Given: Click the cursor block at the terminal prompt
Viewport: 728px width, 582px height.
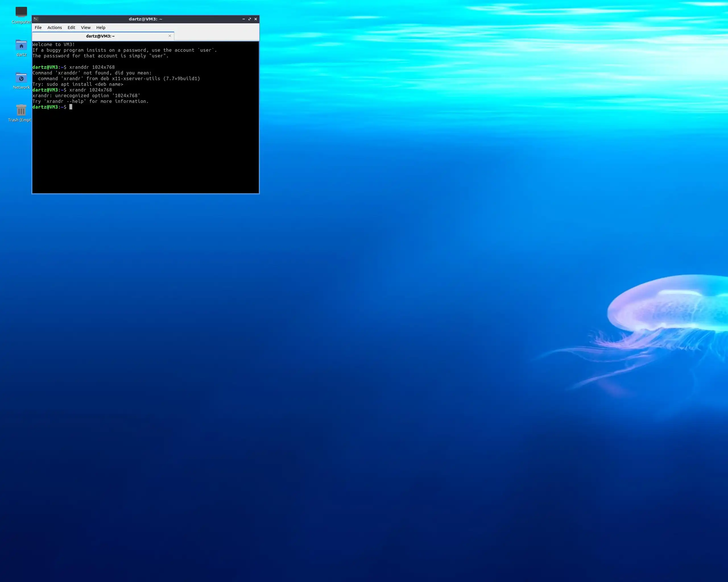Looking at the screenshot, I should pyautogui.click(x=71, y=107).
